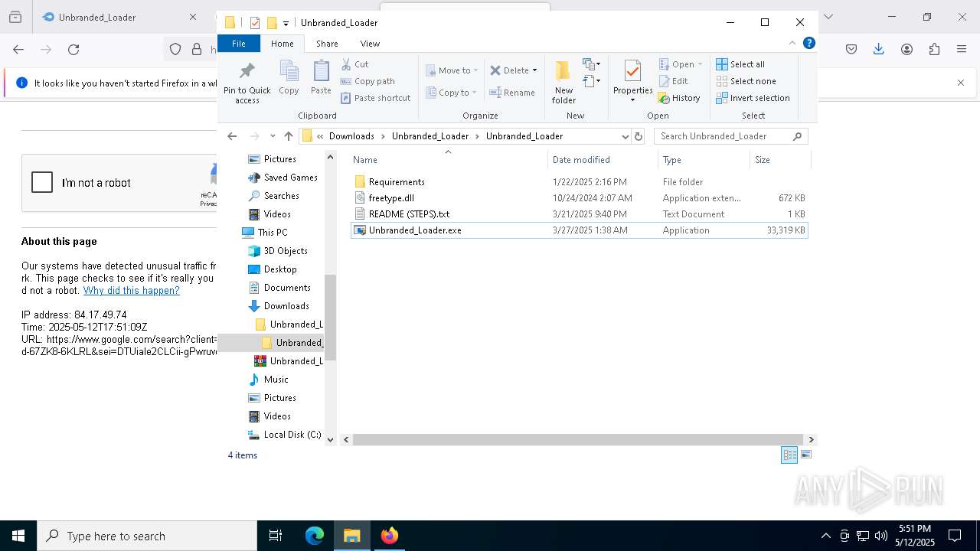
Task: Switch to the View ribbon tab
Action: tap(370, 44)
